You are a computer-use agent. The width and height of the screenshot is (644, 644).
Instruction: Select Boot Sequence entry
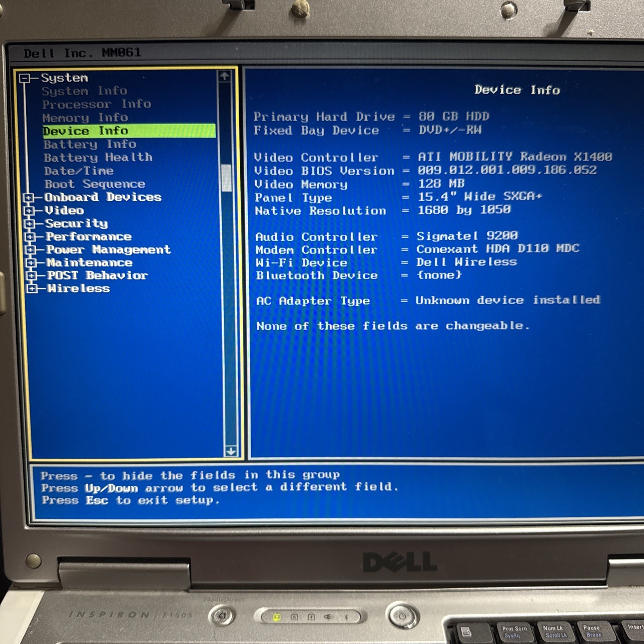click(95, 184)
